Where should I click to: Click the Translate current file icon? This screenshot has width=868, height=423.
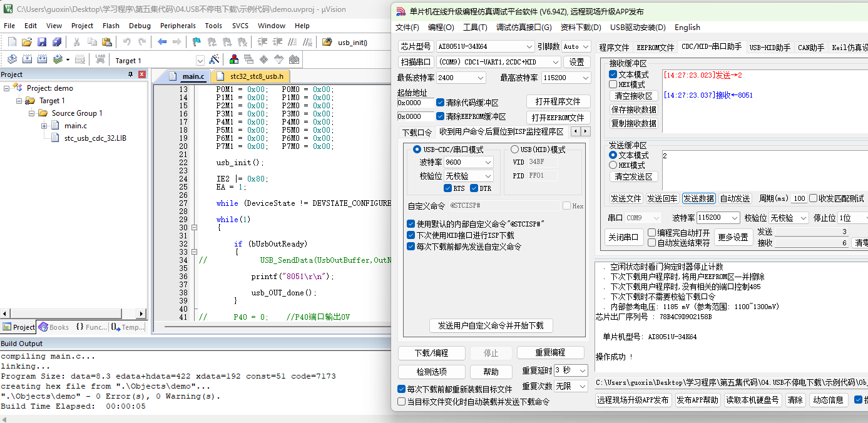click(12, 59)
